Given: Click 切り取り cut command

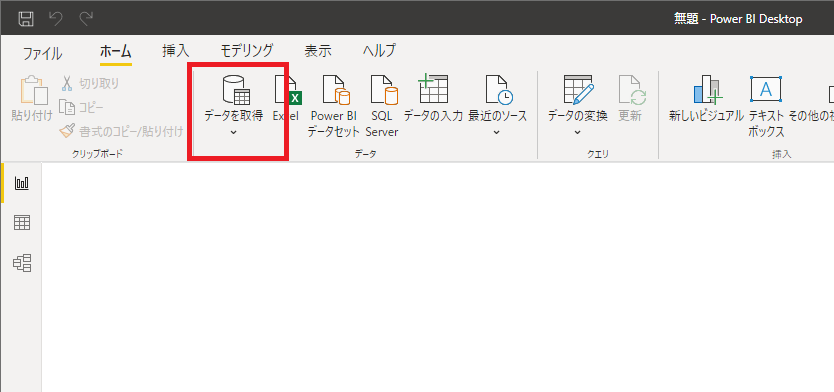Looking at the screenshot, I should (90, 84).
